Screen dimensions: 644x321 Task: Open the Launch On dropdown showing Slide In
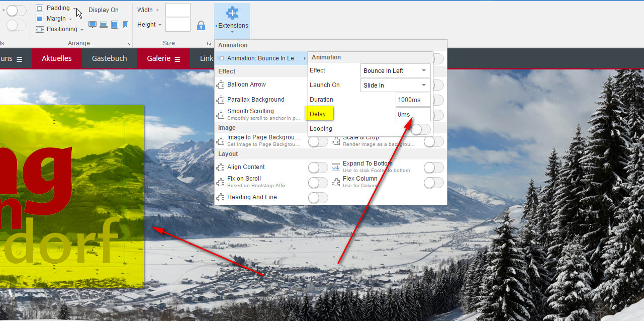coord(395,86)
